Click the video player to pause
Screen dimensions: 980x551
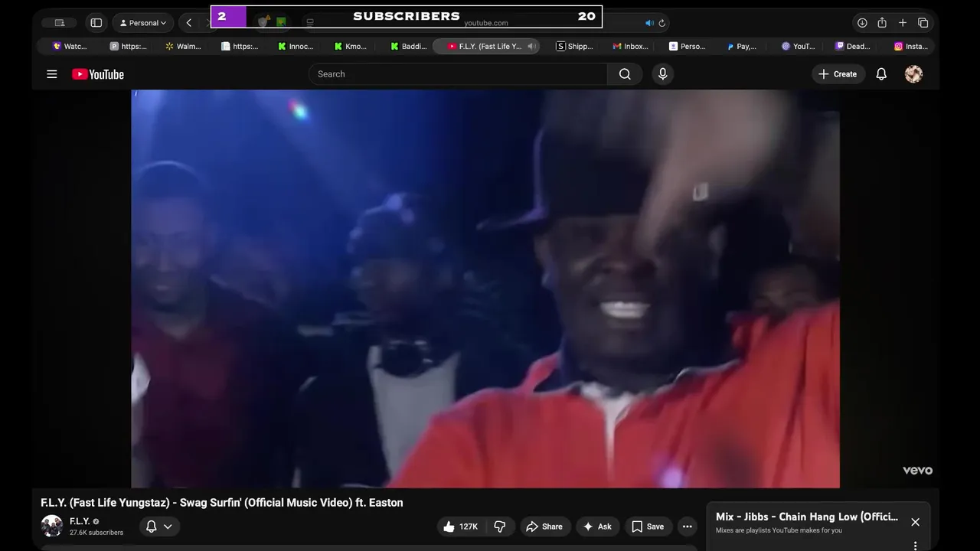(485, 289)
